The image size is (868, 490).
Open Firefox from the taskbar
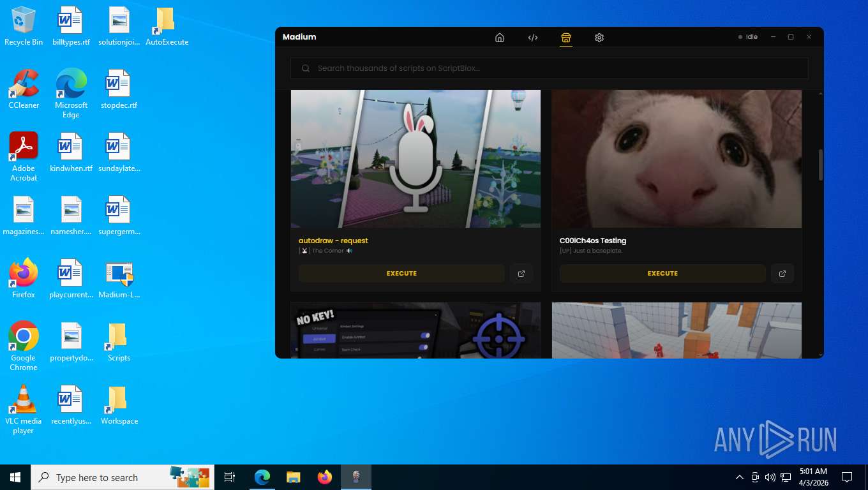click(x=325, y=477)
